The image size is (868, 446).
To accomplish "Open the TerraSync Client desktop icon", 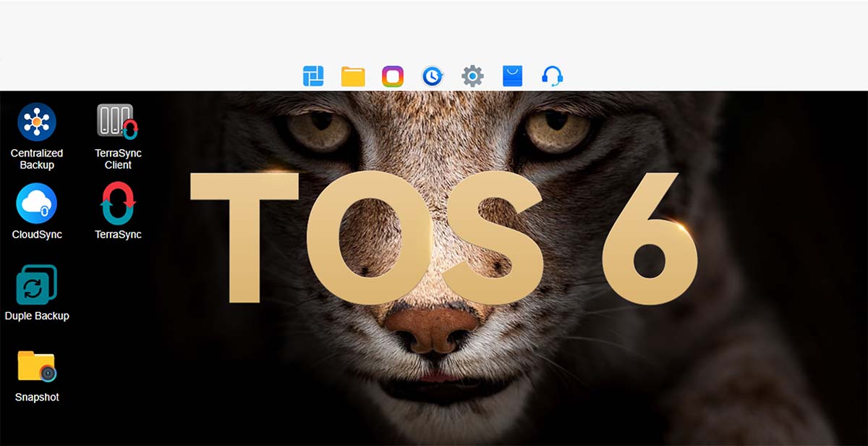I will click(118, 122).
